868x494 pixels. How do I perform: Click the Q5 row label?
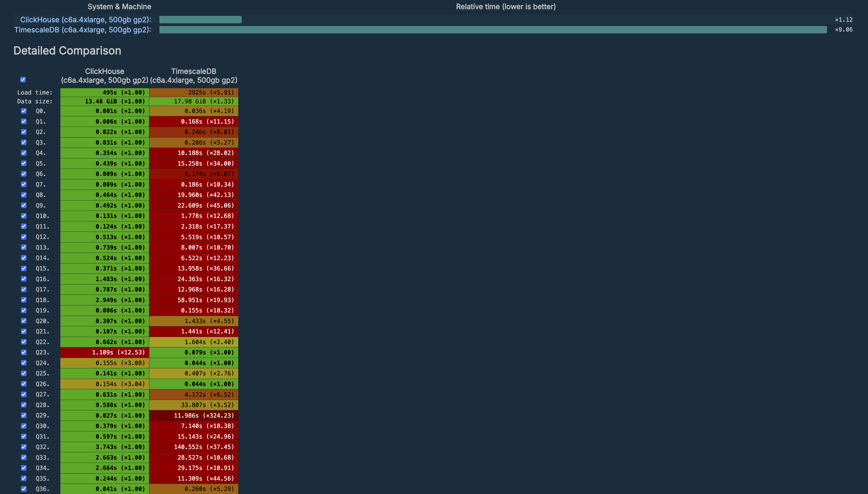41,164
